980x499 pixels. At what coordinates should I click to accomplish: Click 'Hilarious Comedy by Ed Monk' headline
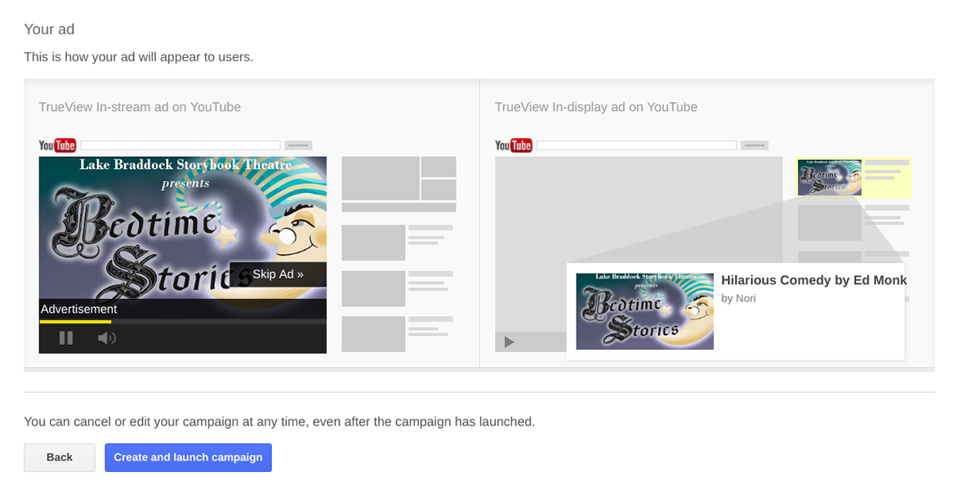tap(814, 280)
